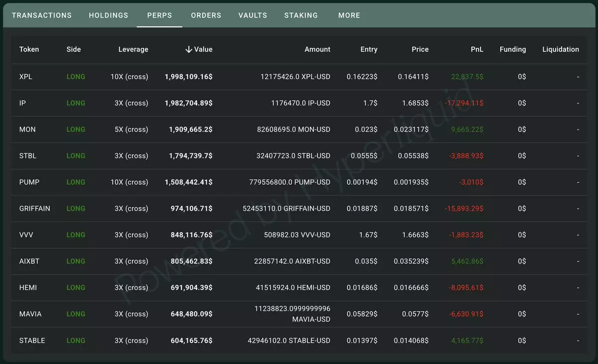Screen dimensions: 598x364
Task: Switch to the Transactions tab
Action: [x=42, y=15]
